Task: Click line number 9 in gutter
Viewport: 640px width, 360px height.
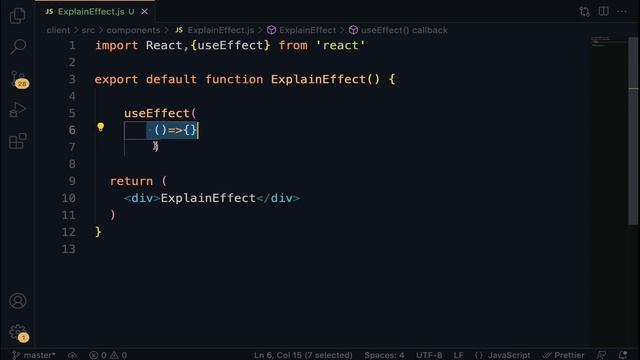Action: tap(72, 181)
